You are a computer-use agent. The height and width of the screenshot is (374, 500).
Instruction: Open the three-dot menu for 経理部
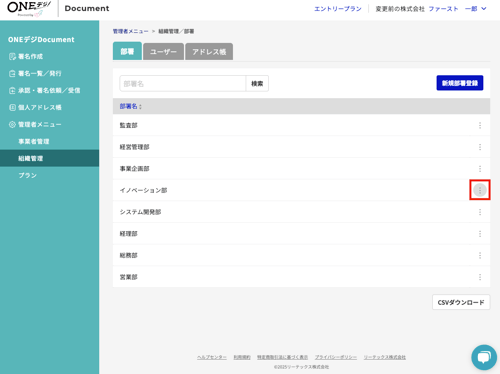[x=480, y=234]
